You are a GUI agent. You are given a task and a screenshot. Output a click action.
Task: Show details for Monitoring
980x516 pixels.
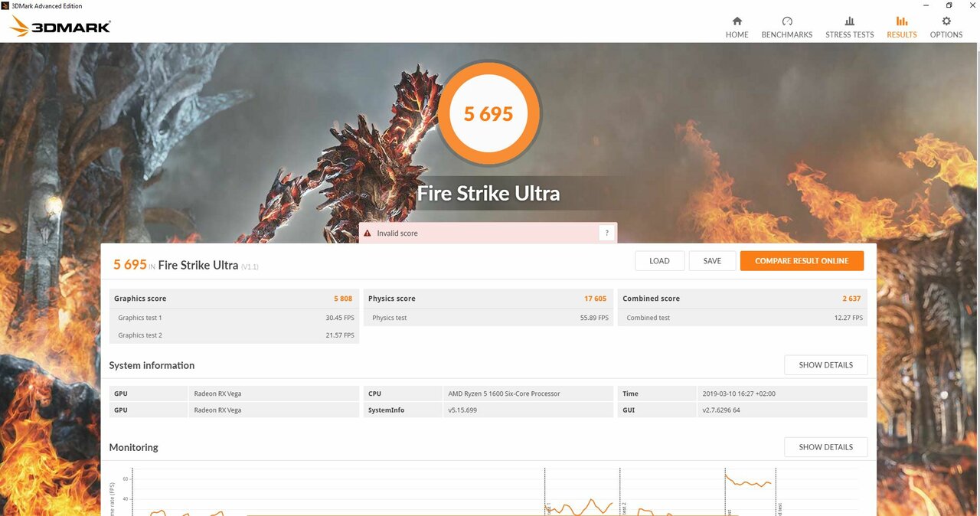click(x=825, y=447)
